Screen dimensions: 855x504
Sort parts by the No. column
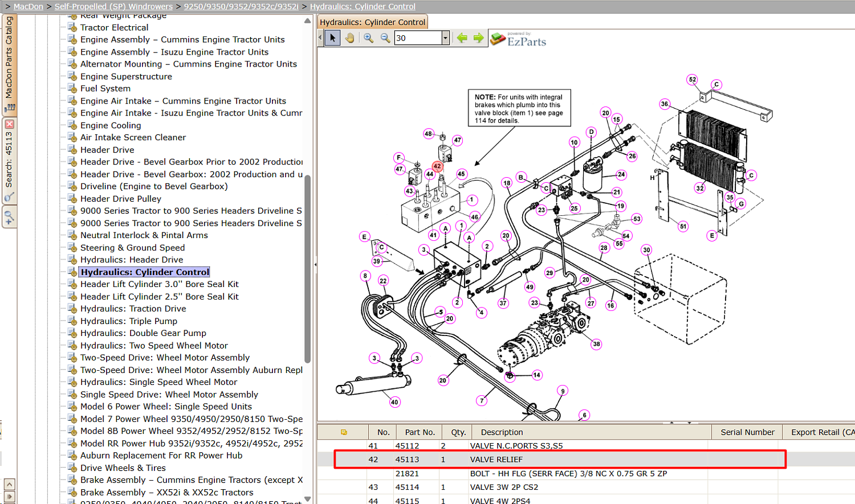tap(384, 432)
